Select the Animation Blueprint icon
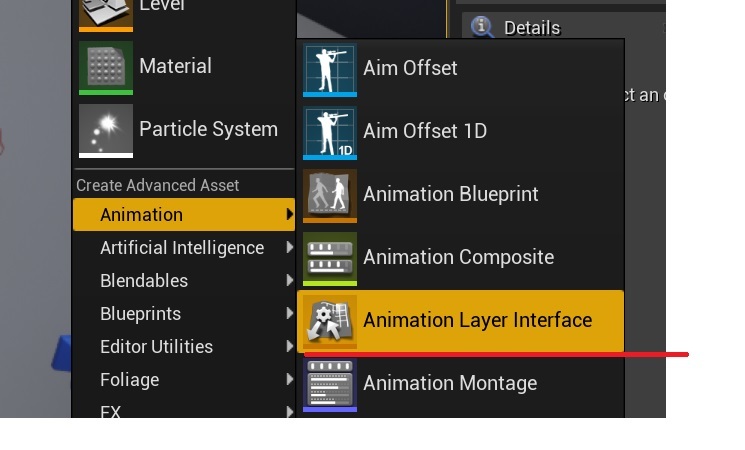Image resolution: width=745 pixels, height=450 pixels. (330, 196)
